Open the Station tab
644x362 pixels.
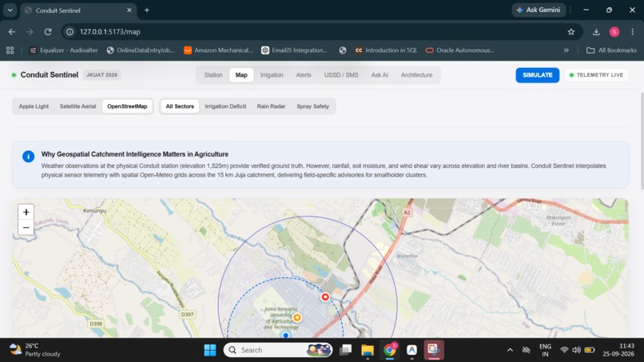click(213, 75)
